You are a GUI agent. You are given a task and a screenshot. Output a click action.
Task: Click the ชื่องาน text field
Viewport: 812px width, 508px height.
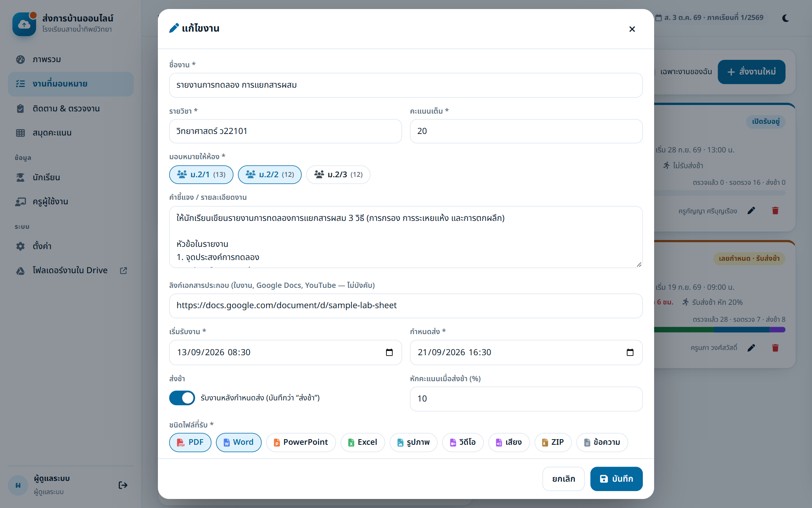coord(406,85)
